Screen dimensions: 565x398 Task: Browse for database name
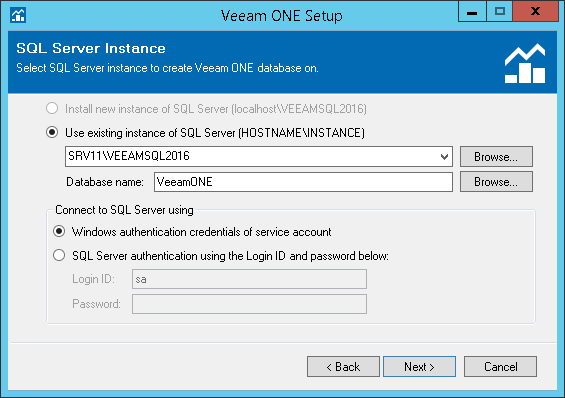point(496,182)
